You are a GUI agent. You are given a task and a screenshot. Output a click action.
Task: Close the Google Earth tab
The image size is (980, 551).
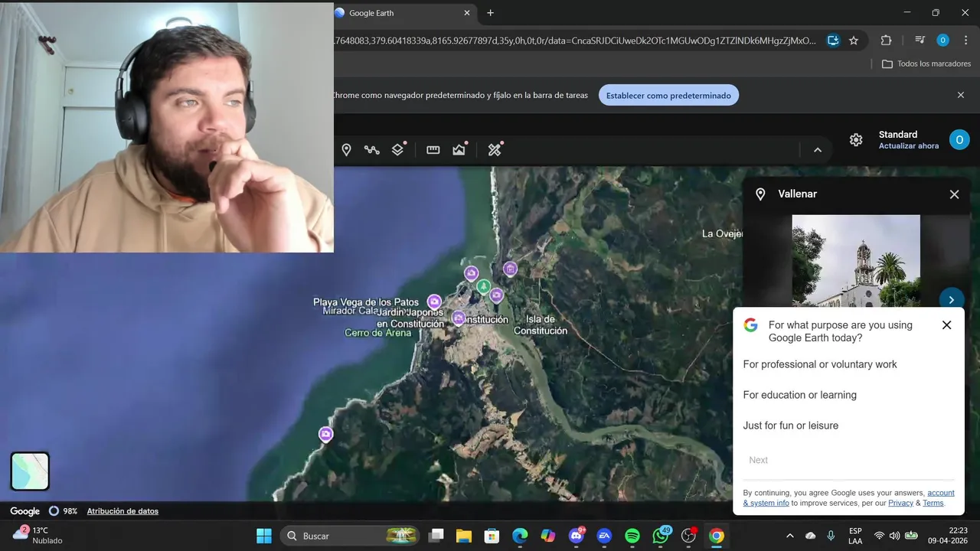coord(467,13)
